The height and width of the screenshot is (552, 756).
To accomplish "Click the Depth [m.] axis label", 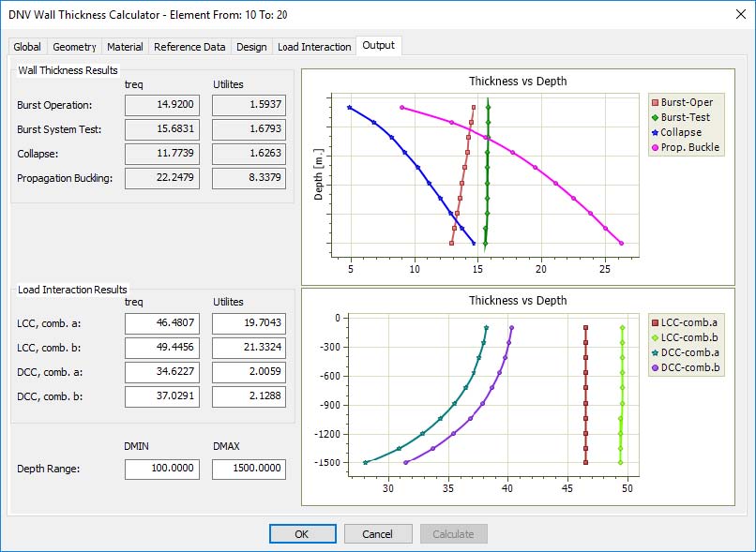I will [x=318, y=174].
